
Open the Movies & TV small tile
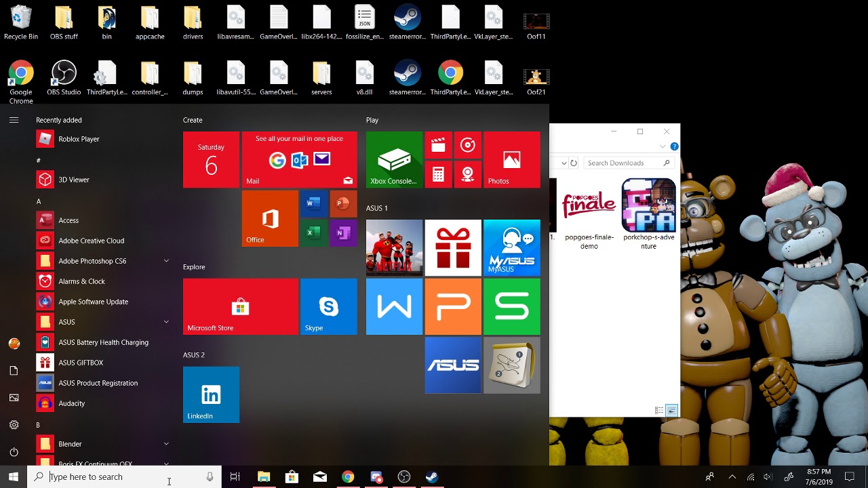coord(438,145)
